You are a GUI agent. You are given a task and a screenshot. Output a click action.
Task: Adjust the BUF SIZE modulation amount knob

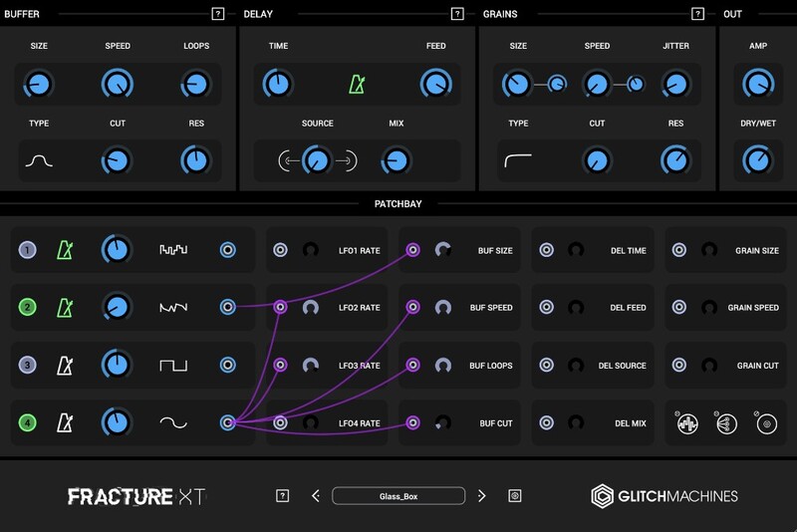click(443, 250)
